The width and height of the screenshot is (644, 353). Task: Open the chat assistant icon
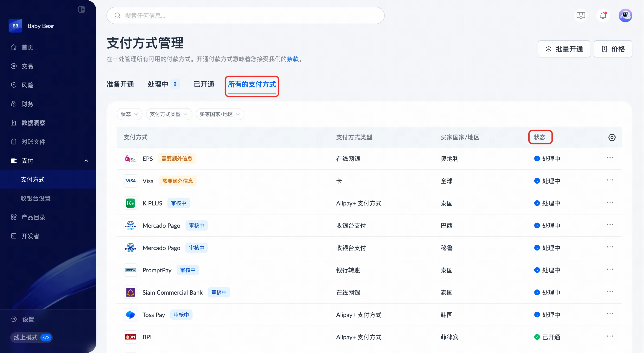[x=580, y=15]
